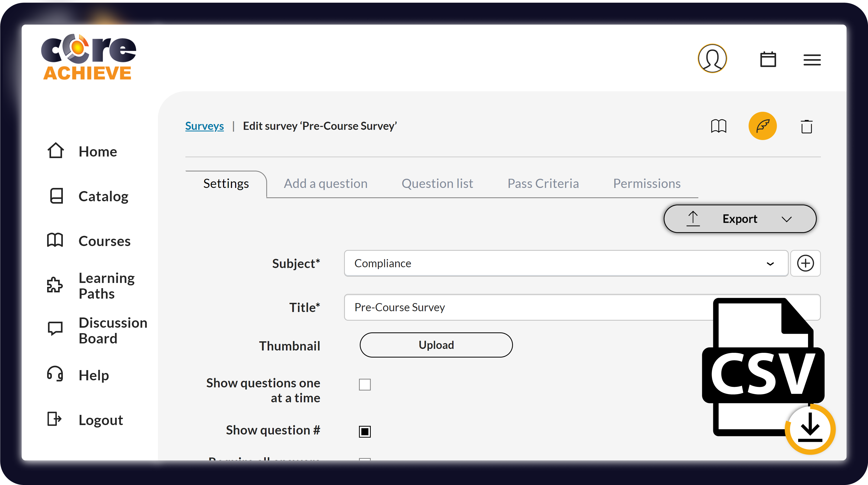Click the 'Edit survey Pre-Course Survey' heading
The width and height of the screenshot is (868, 485).
[x=320, y=126]
